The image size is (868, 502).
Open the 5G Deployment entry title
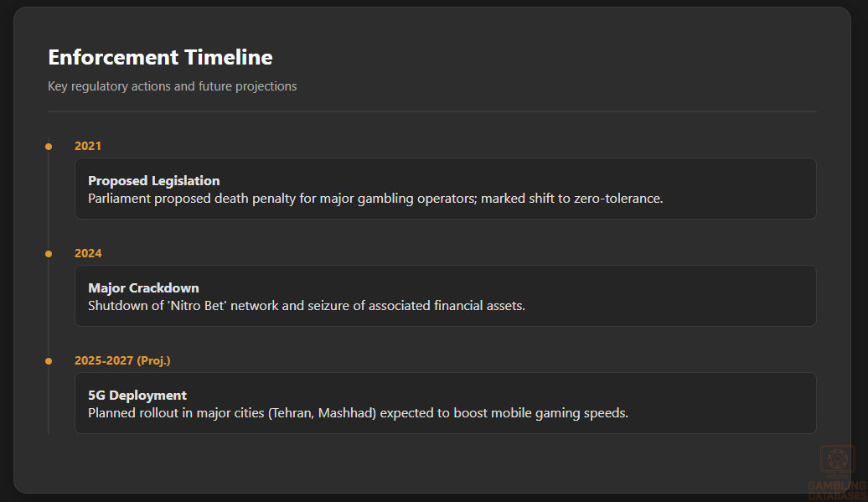point(137,396)
